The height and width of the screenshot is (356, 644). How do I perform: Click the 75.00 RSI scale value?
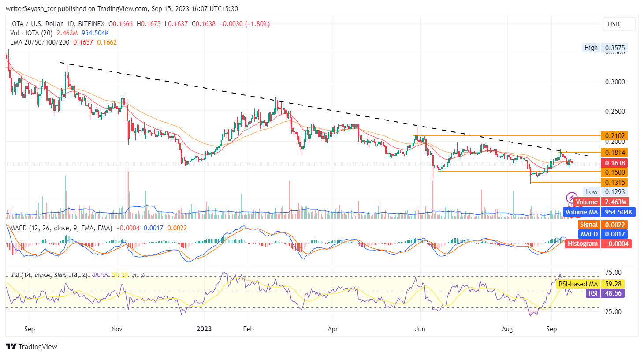point(614,273)
